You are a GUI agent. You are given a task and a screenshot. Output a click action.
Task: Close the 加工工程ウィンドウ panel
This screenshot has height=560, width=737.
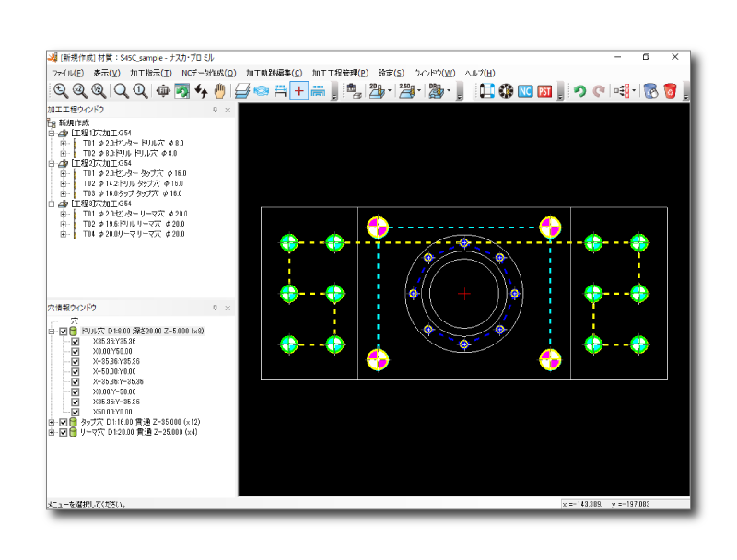(x=228, y=110)
